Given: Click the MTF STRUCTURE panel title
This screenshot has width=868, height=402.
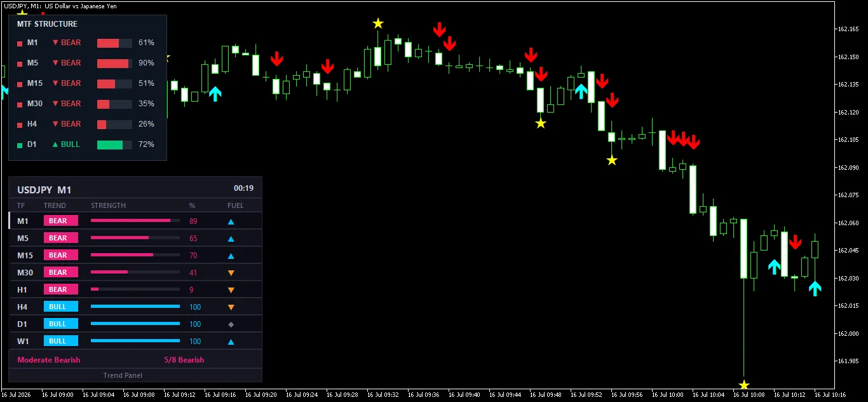Looking at the screenshot, I should [x=47, y=24].
